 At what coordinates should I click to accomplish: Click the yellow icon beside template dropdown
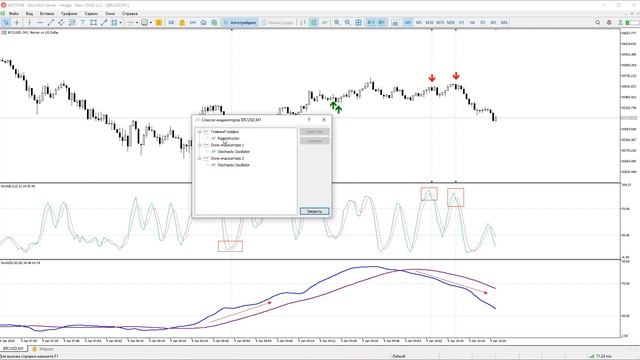point(159,22)
